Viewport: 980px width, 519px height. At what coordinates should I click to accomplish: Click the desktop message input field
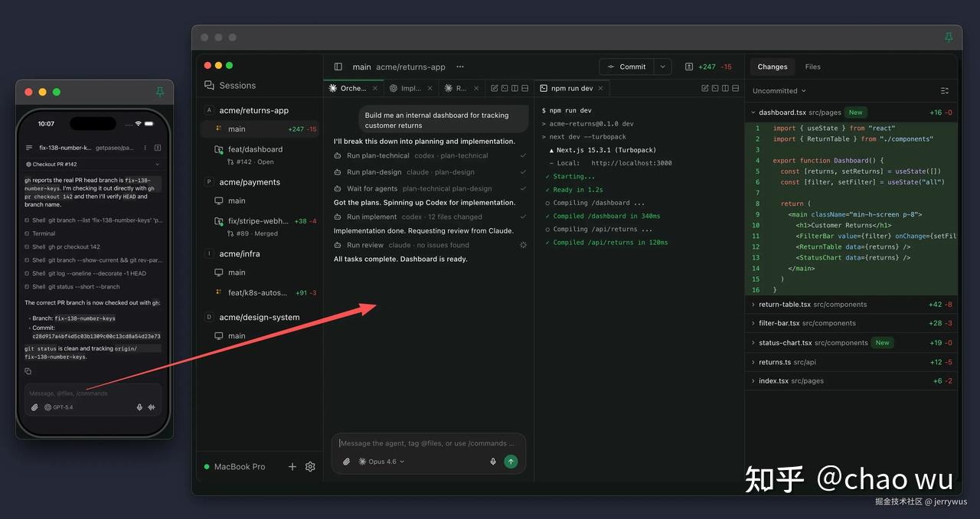click(429, 443)
